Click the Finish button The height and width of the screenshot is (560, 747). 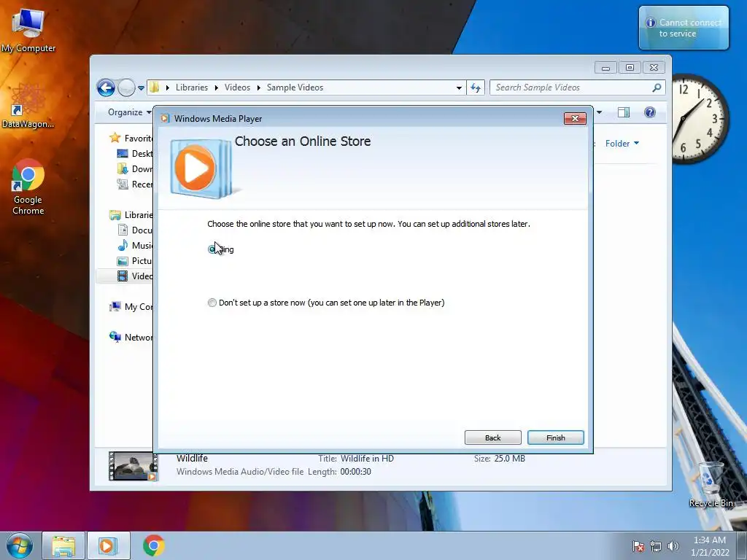coord(555,437)
